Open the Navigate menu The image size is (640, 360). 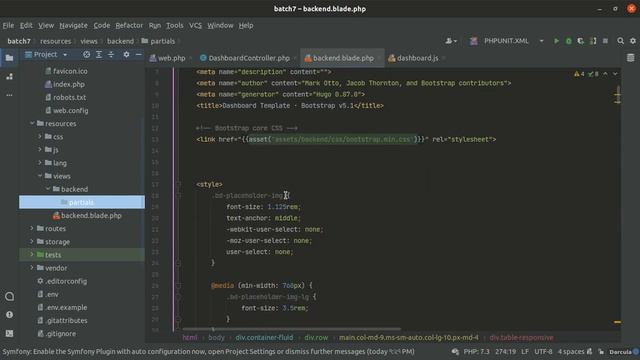click(73, 25)
